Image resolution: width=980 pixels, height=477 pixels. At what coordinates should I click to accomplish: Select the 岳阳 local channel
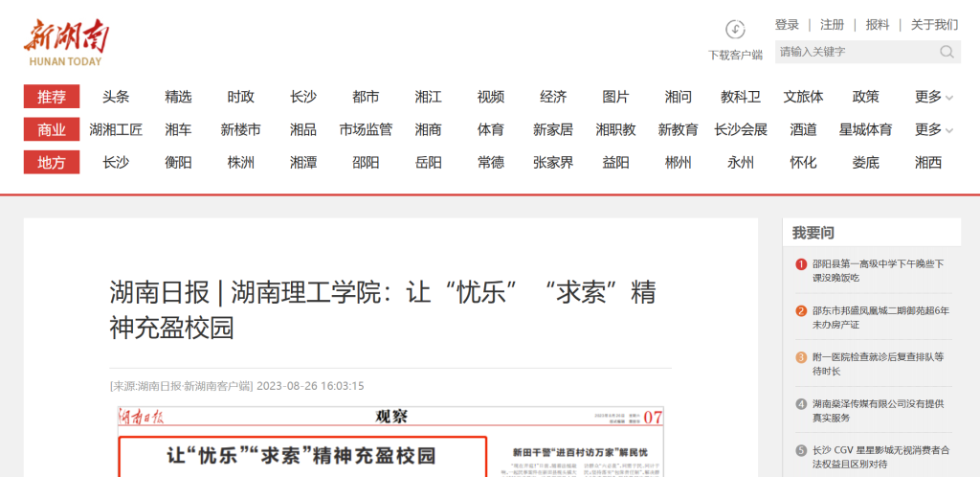pyautogui.click(x=428, y=163)
